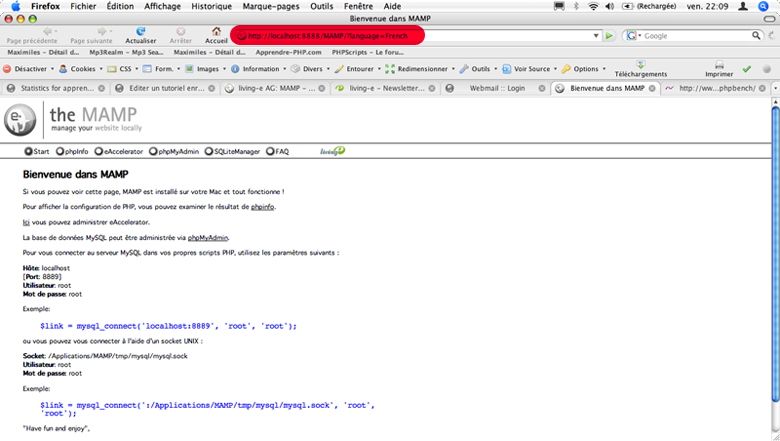Select the phpMyAdmin navigation item
The height and width of the screenshot is (441, 780).
174,151
